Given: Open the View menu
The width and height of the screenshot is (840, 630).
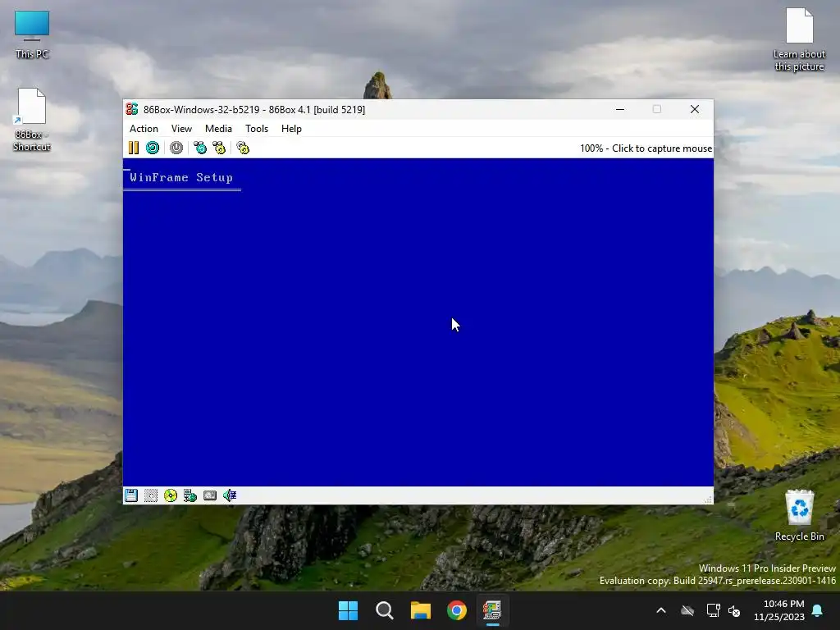Looking at the screenshot, I should pyautogui.click(x=181, y=129).
